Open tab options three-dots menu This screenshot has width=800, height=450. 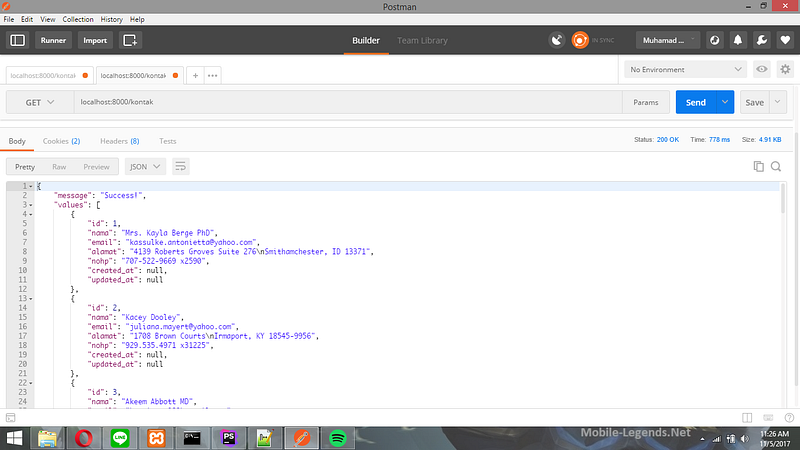pyautogui.click(x=213, y=76)
